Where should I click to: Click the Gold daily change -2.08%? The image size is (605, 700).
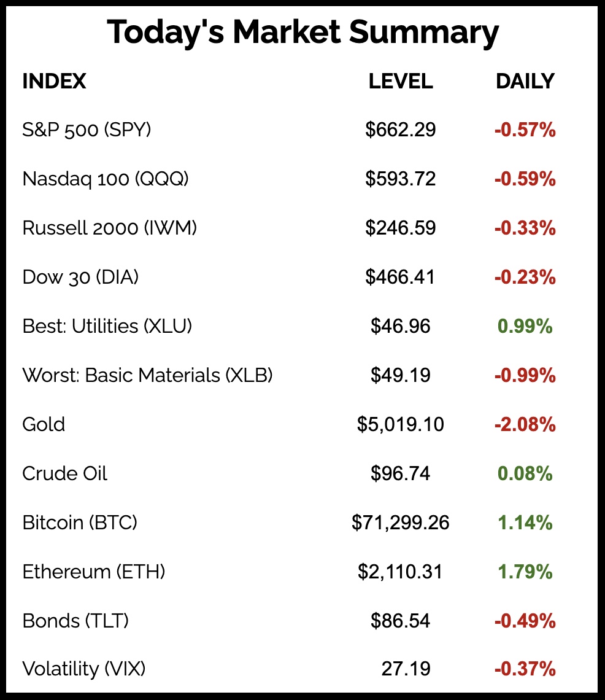click(525, 424)
